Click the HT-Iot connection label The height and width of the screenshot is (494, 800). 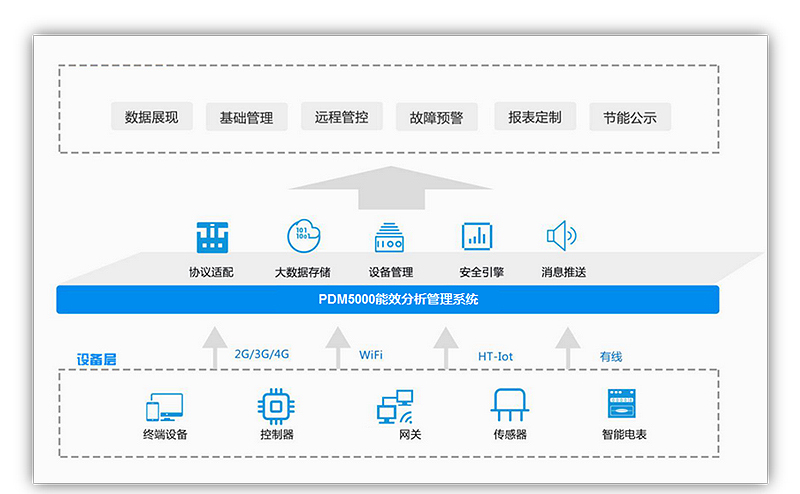[495, 355]
